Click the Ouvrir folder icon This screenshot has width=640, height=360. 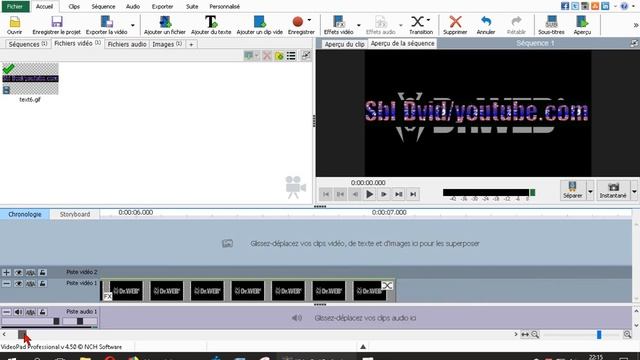pos(14,22)
